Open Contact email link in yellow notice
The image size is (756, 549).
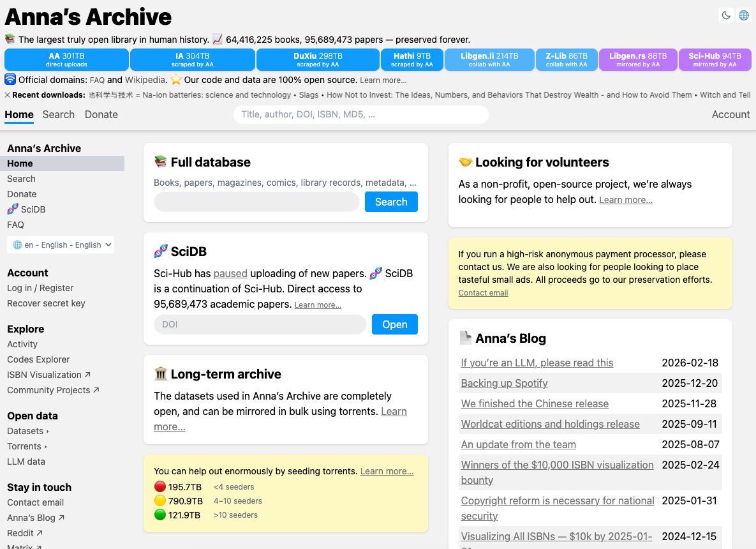tap(483, 293)
